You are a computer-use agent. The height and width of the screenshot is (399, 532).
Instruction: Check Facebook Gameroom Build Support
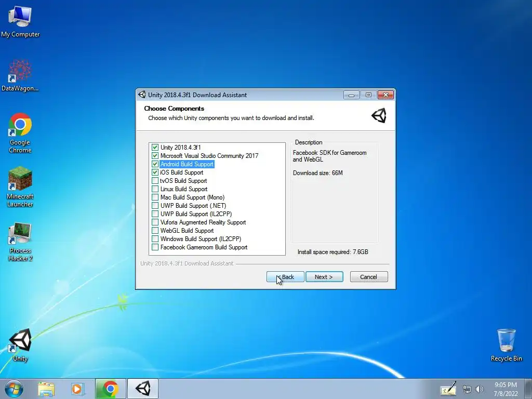(x=155, y=247)
